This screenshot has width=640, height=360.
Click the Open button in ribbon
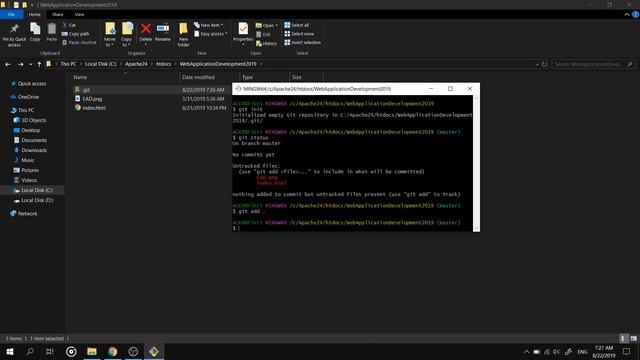coord(266,25)
